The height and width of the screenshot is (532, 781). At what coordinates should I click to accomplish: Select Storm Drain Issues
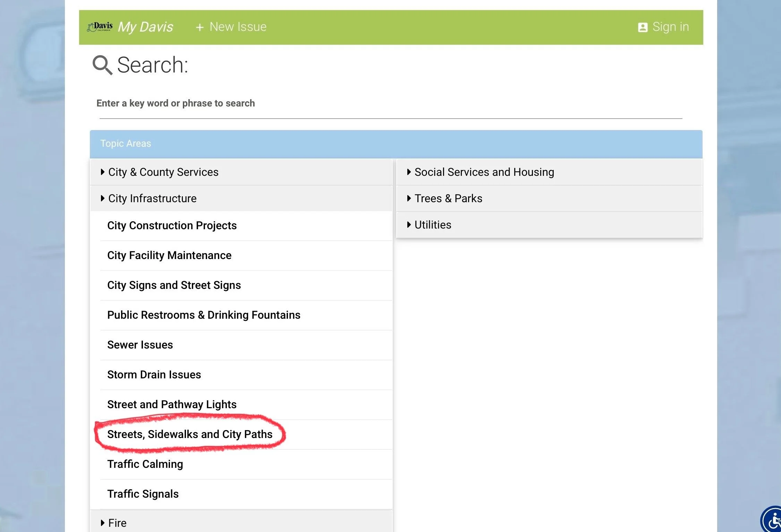(154, 375)
